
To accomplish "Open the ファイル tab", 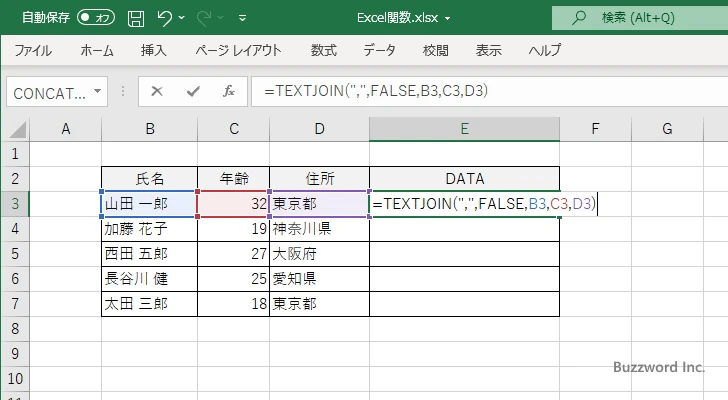I will point(34,50).
